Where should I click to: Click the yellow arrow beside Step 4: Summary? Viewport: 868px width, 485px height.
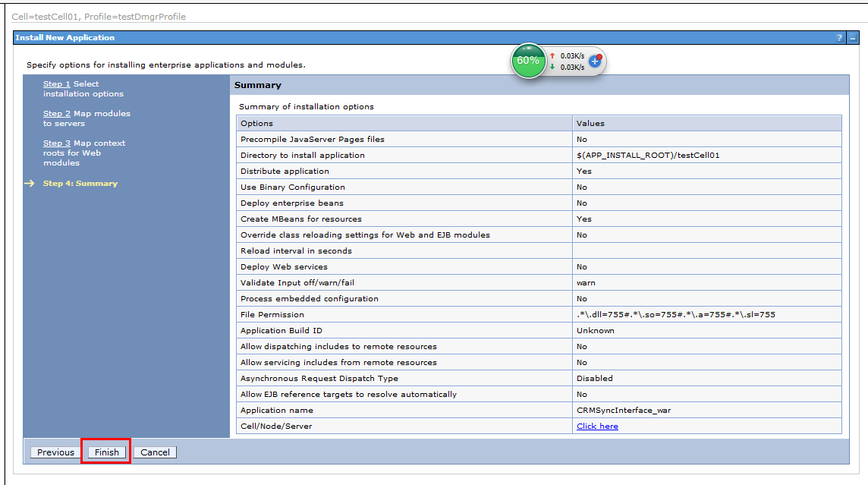click(29, 183)
